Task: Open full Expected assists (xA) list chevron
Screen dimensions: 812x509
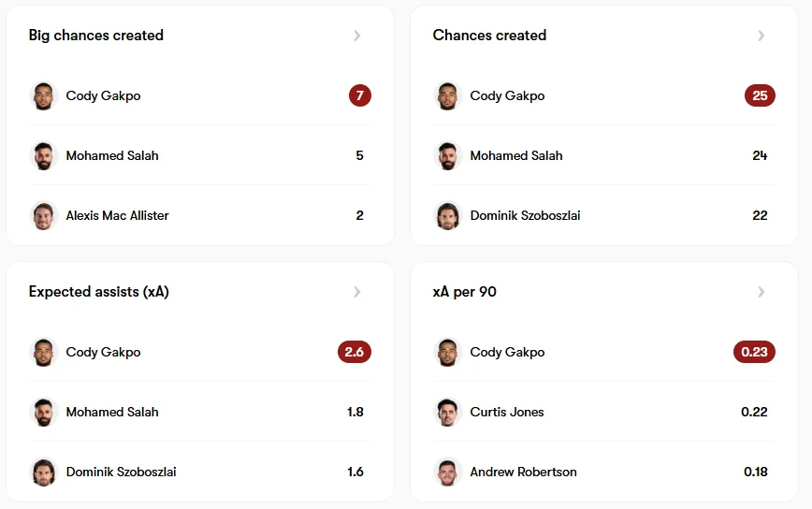Action: coord(357,292)
